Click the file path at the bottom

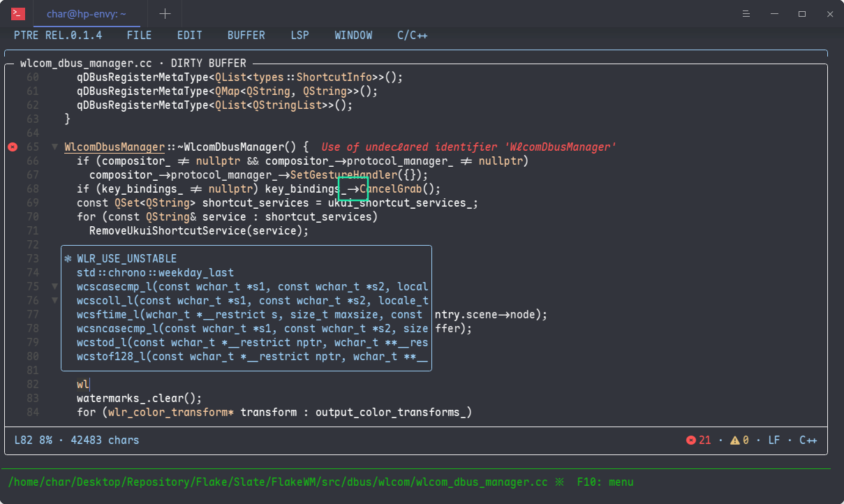point(278,482)
